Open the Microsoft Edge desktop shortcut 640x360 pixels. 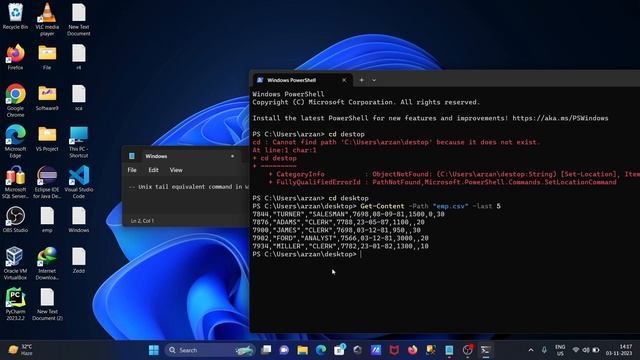coord(16,141)
